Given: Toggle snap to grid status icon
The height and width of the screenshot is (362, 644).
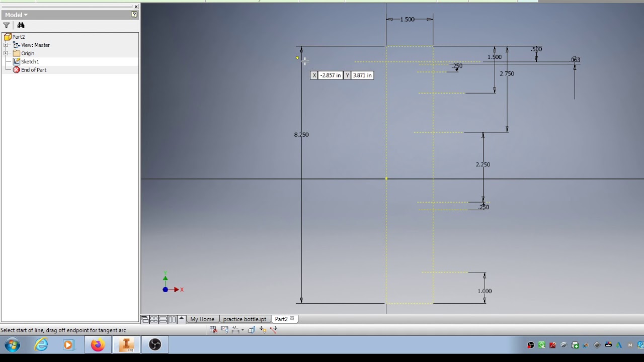Looking at the screenshot, I should pos(213,330).
